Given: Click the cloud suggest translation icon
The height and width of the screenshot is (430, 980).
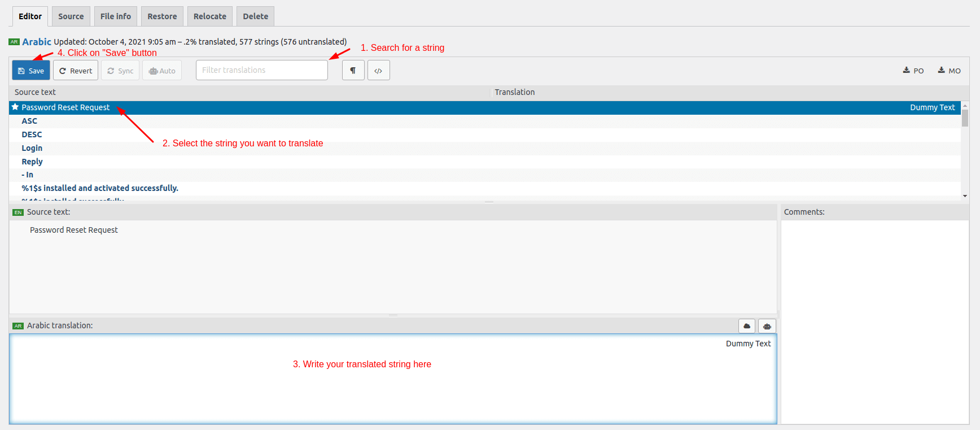Looking at the screenshot, I should pos(747,326).
